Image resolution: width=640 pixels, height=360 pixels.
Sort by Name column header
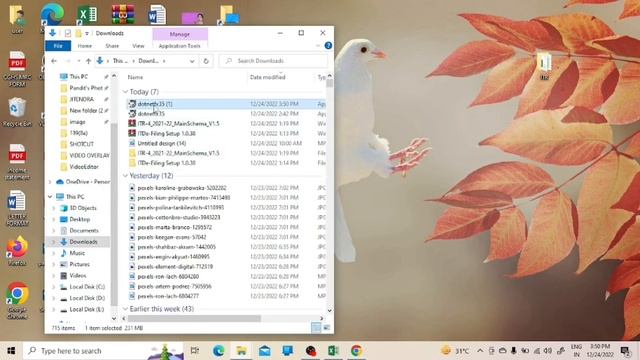click(x=135, y=77)
